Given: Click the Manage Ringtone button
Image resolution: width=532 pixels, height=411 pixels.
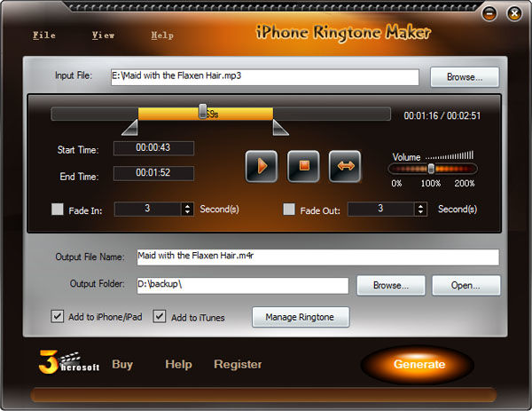Looking at the screenshot, I should click(x=301, y=317).
